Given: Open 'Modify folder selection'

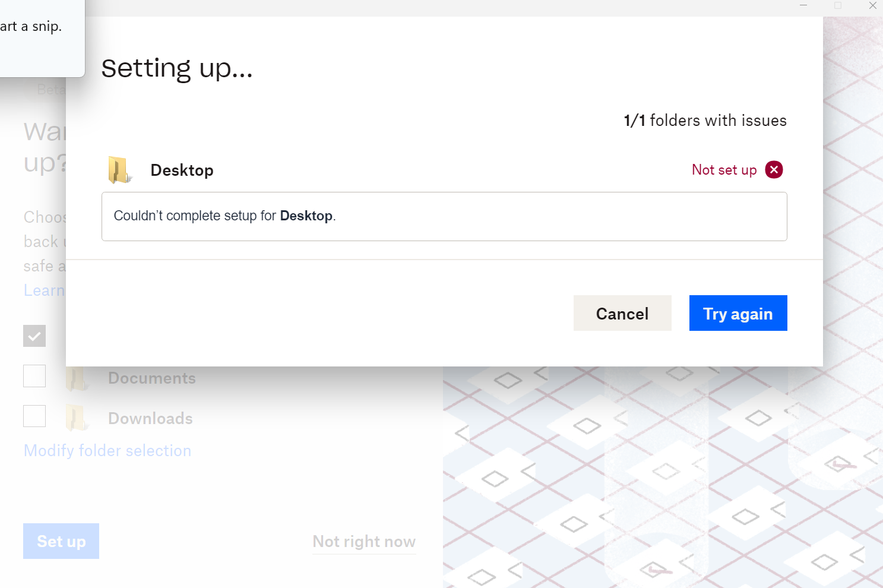Looking at the screenshot, I should [x=107, y=450].
